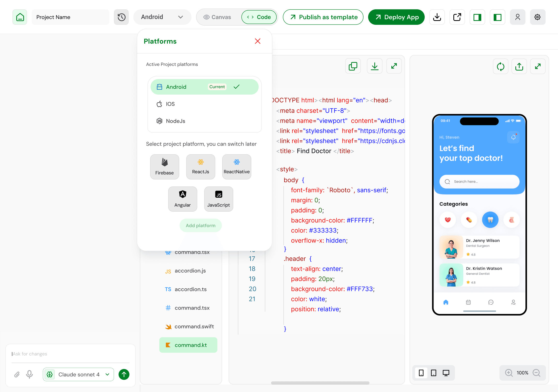This screenshot has width=558, height=392.
Task: Attach a file with the paperclip icon
Action: (x=17, y=374)
